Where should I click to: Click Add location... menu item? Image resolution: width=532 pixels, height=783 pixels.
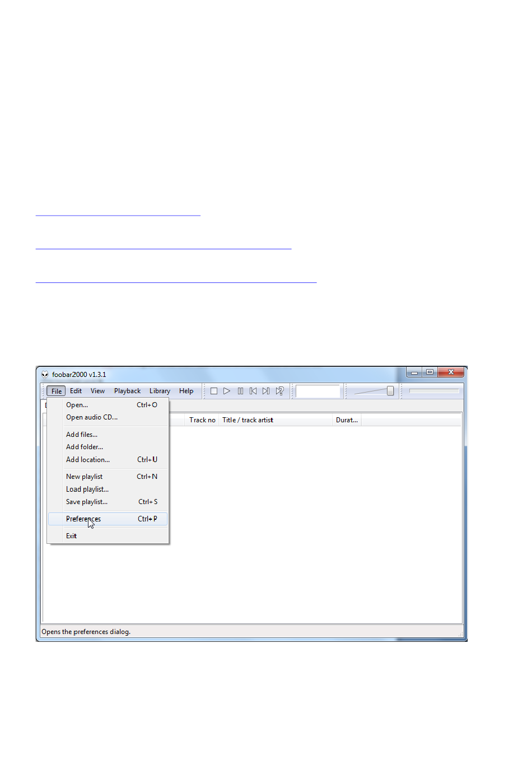108,460
